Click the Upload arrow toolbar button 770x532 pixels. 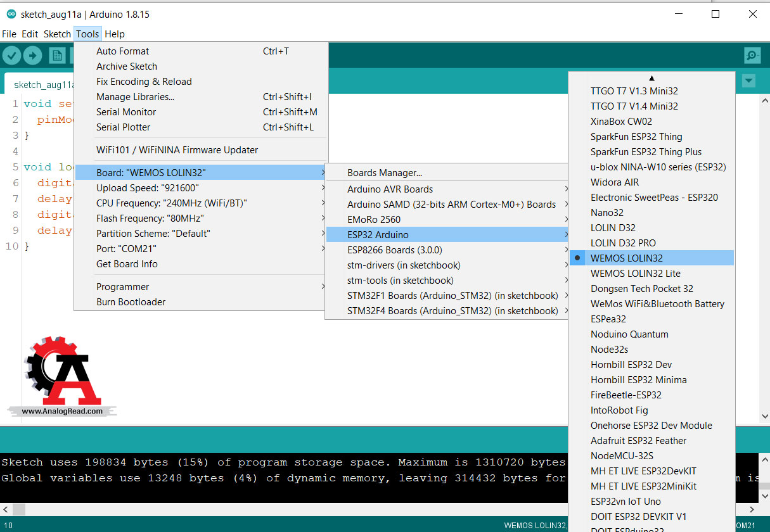[32, 56]
